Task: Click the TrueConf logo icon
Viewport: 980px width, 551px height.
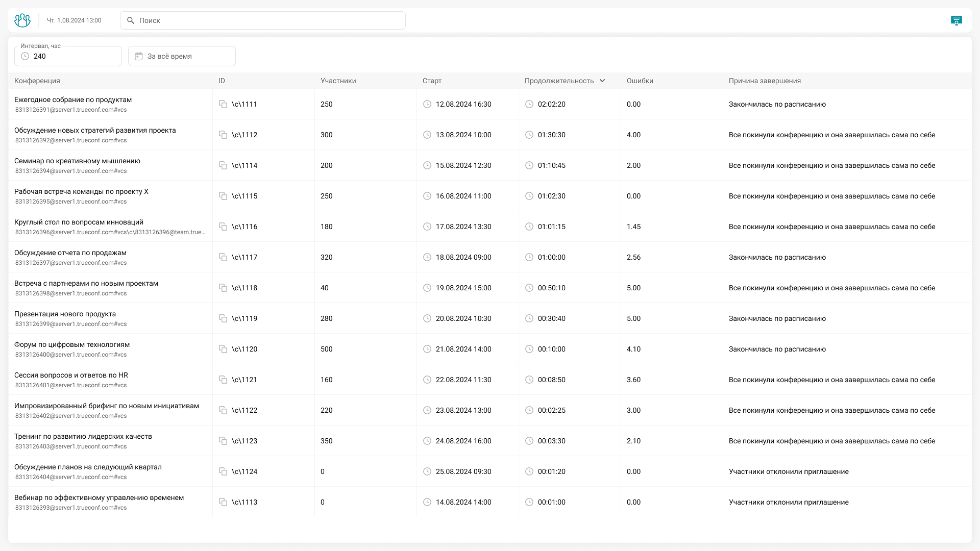Action: (22, 20)
